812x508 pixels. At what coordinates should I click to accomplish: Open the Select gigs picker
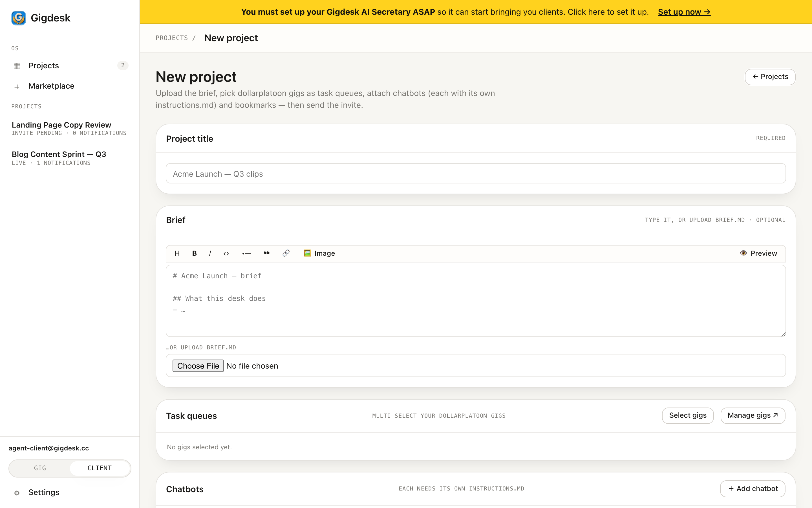tap(687, 416)
